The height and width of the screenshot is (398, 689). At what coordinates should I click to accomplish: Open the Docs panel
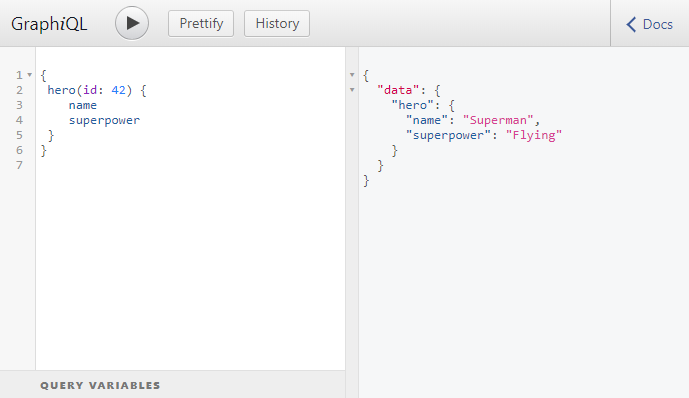point(649,24)
